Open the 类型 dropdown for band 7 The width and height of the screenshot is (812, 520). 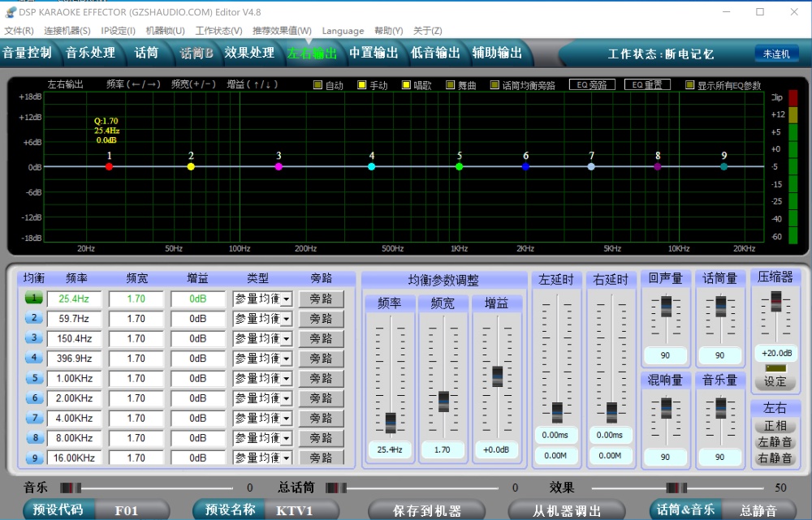point(287,419)
